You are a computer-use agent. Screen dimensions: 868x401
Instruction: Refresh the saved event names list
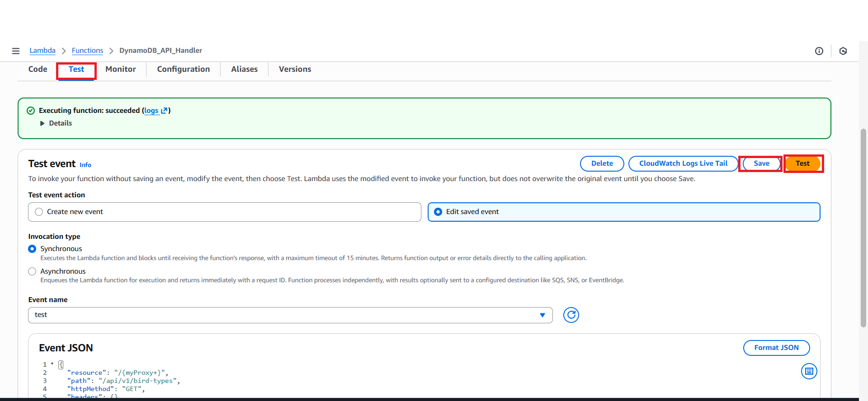(571, 315)
